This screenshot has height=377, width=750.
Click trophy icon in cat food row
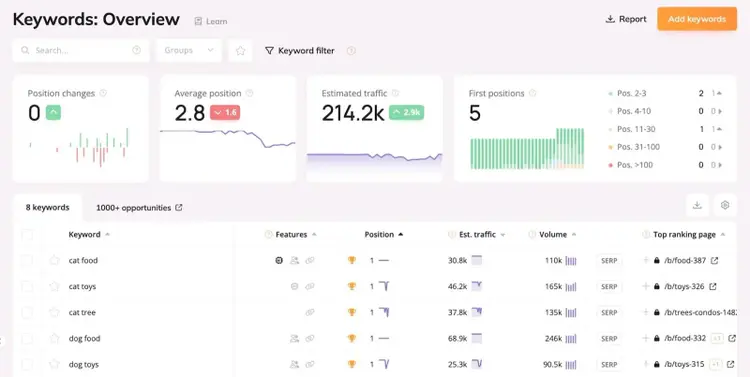352,260
